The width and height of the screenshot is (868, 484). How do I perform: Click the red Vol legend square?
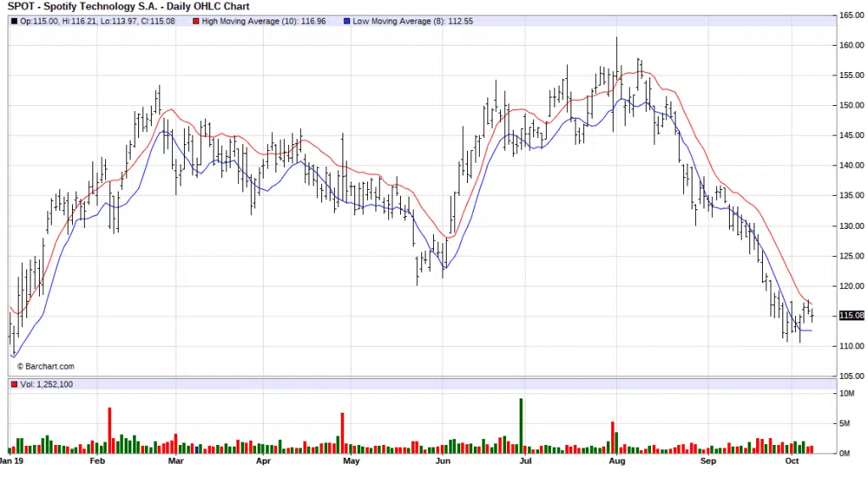14,385
